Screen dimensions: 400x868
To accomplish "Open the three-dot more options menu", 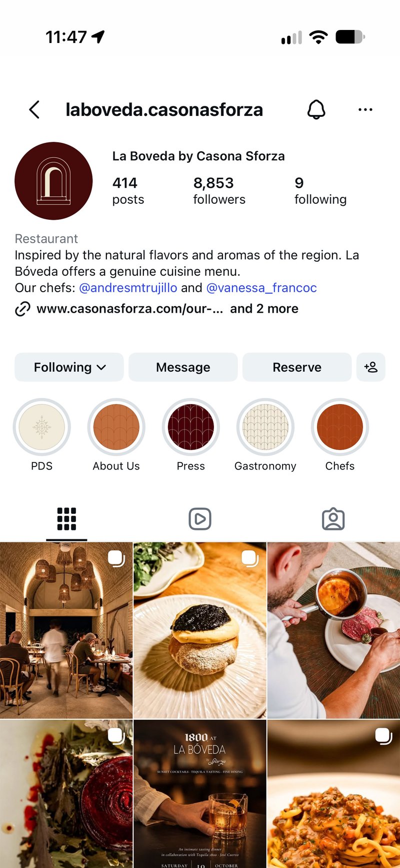I will [x=365, y=109].
